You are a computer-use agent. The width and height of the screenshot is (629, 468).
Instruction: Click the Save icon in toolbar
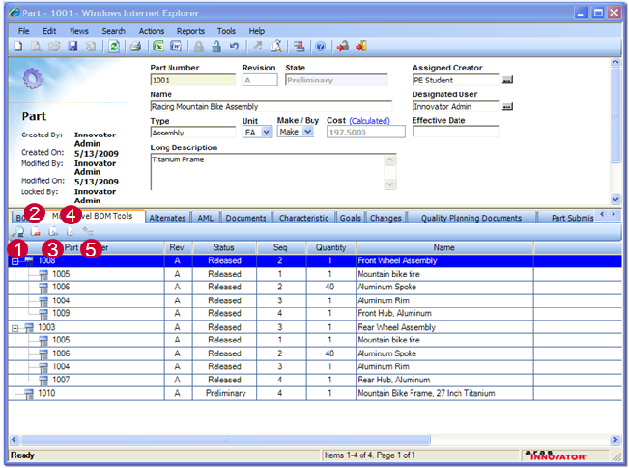[x=72, y=46]
